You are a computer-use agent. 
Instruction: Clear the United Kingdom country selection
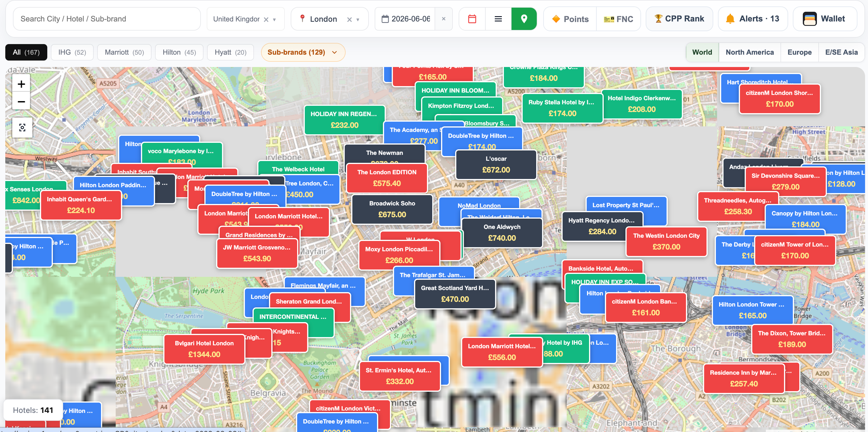pos(266,20)
